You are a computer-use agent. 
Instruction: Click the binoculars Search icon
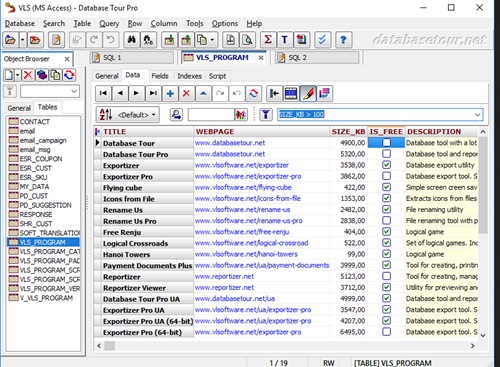pyautogui.click(x=131, y=40)
